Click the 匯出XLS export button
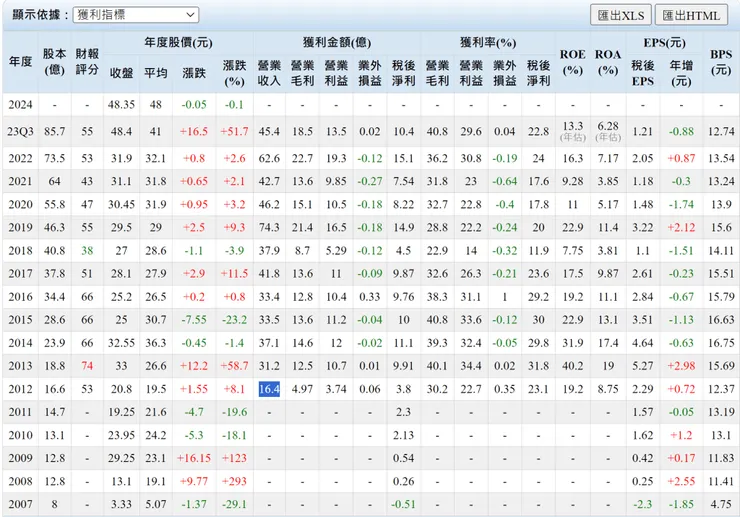Screen dimensions: 740x517 click(x=621, y=15)
